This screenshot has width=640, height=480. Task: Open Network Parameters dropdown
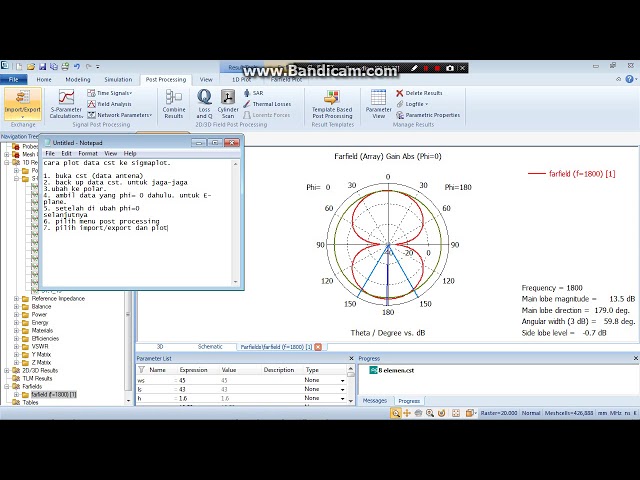click(x=120, y=115)
